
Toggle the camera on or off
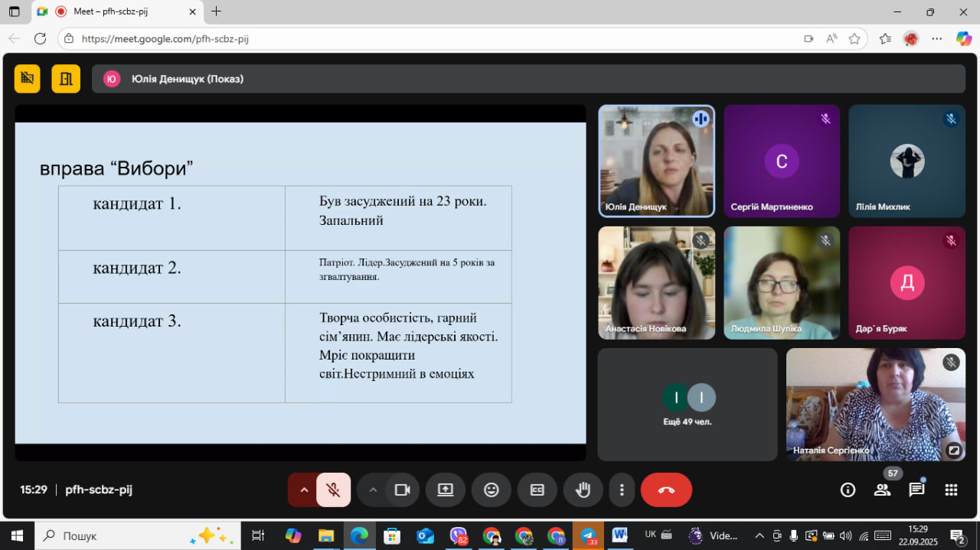[x=402, y=490]
